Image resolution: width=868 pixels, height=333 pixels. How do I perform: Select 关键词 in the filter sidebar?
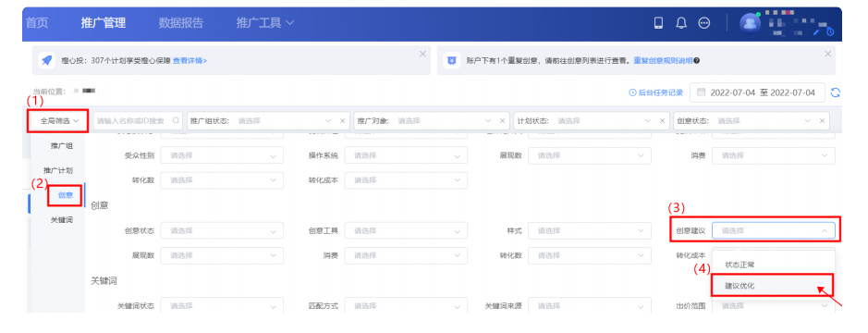tap(61, 220)
